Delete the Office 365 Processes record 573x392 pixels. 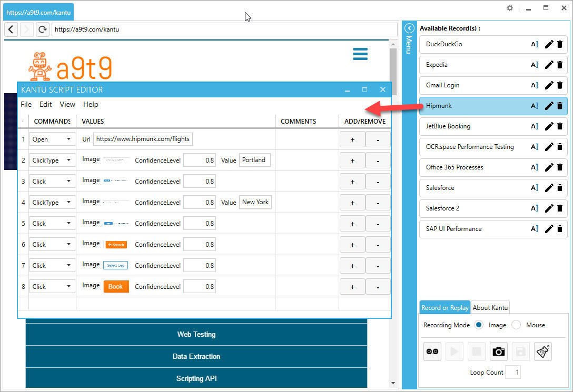point(560,167)
